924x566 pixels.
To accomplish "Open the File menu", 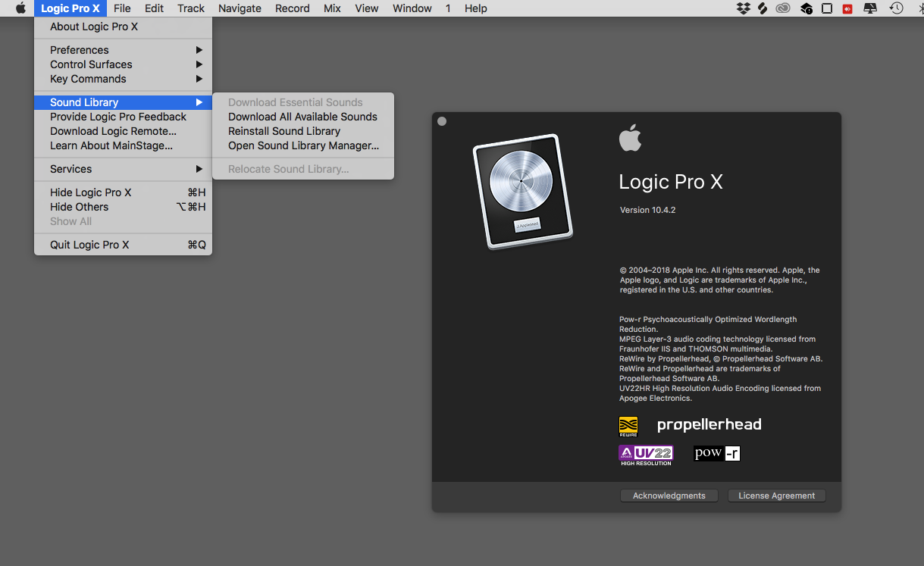I will [122, 8].
